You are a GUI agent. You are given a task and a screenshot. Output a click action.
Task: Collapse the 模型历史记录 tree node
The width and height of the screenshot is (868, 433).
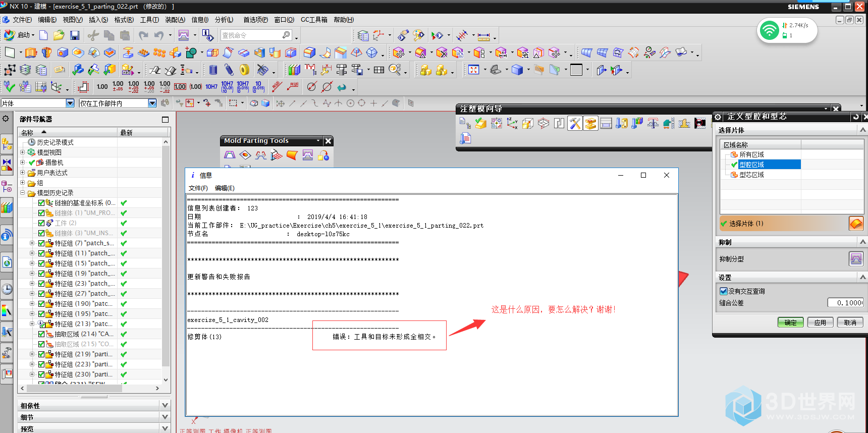tap(22, 192)
